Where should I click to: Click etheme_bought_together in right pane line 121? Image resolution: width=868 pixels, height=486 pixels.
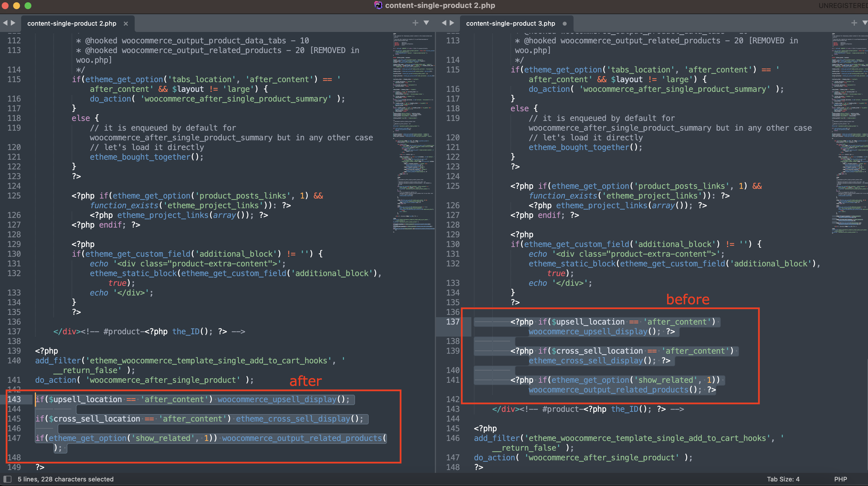pos(579,147)
